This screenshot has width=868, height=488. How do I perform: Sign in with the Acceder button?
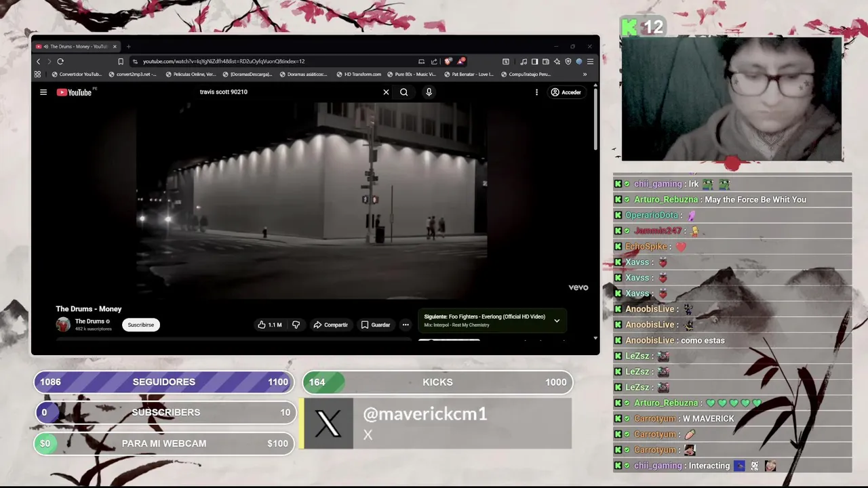click(x=566, y=92)
